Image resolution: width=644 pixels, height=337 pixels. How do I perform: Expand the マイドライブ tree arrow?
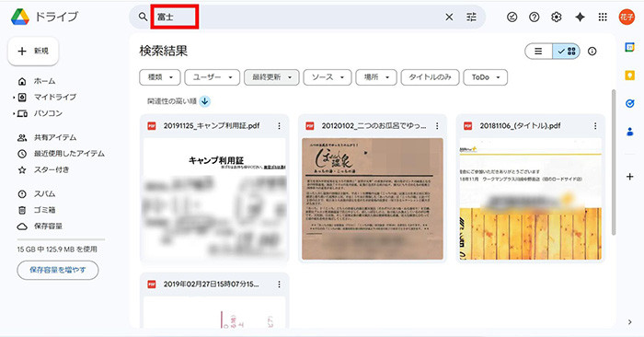click(14, 98)
